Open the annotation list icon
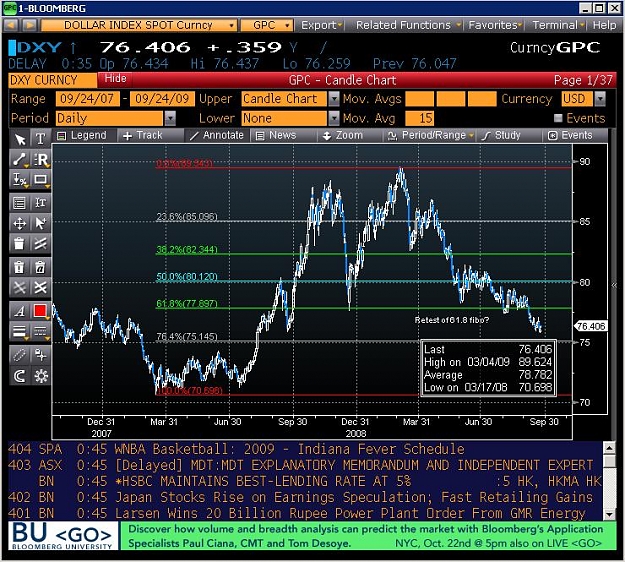 [19, 203]
